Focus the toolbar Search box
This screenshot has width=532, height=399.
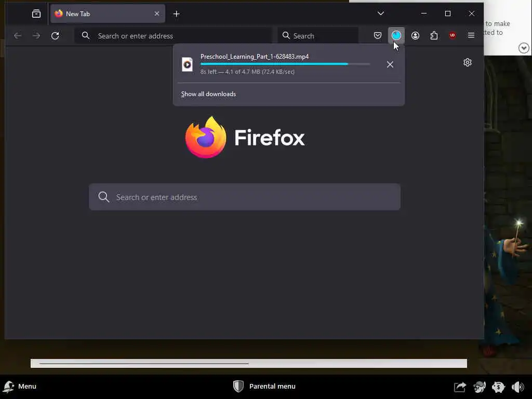(318, 36)
